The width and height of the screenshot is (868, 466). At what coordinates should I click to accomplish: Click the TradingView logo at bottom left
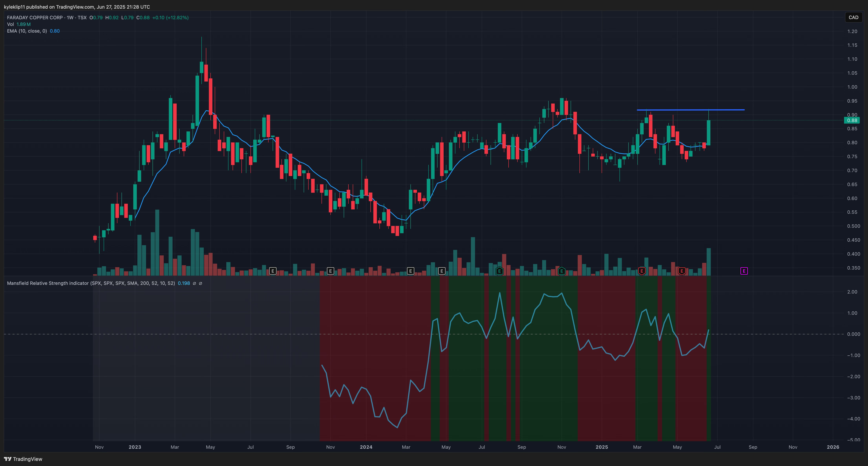pos(23,459)
